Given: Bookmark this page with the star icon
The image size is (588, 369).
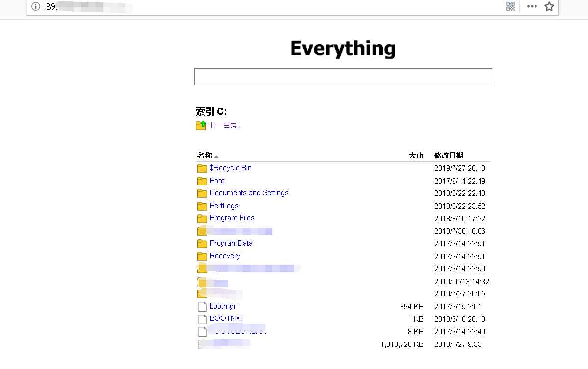Looking at the screenshot, I should [549, 6].
